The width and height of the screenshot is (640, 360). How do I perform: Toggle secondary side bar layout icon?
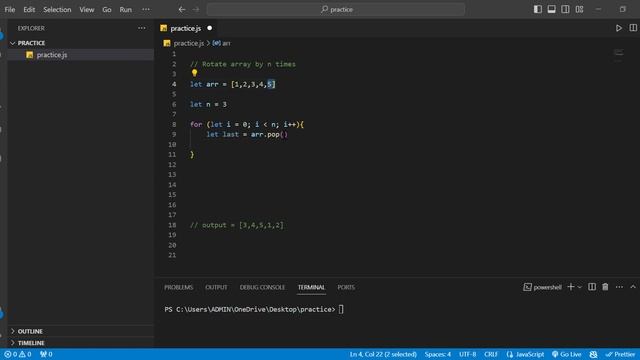565,9
